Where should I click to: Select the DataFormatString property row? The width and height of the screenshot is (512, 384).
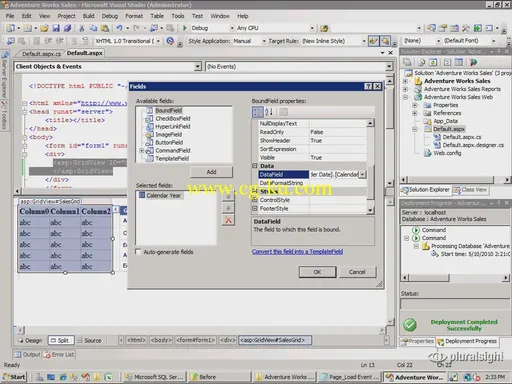coord(313,183)
